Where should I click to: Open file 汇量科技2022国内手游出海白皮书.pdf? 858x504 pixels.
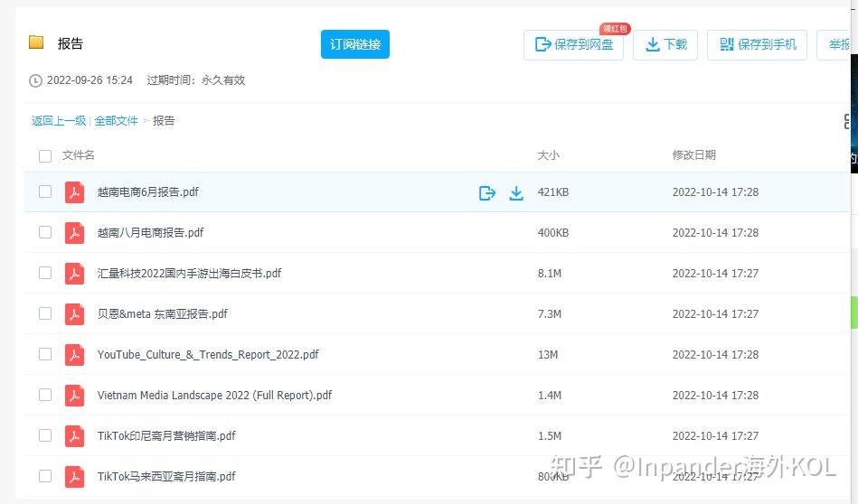189,274
